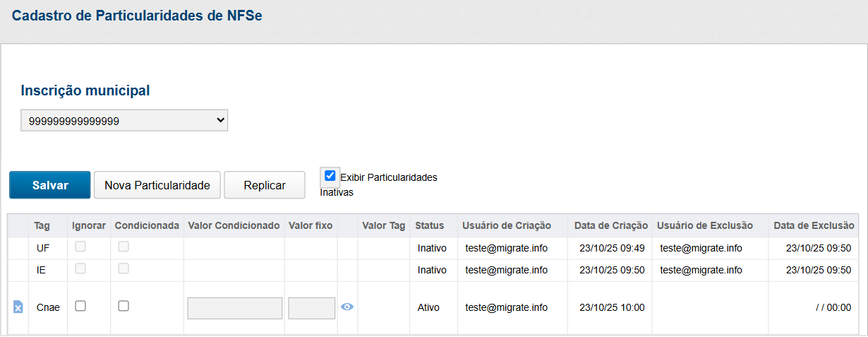The height and width of the screenshot is (337, 868).
Task: Click the Replicar button
Action: pos(264,185)
